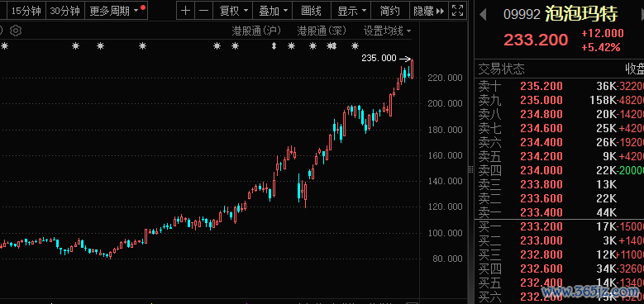Click the 画线 drawing tools button

pos(311,11)
